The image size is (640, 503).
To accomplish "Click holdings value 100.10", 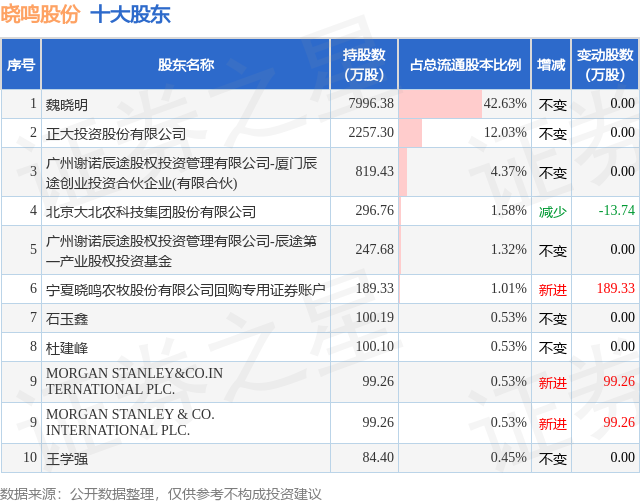I will [374, 346].
